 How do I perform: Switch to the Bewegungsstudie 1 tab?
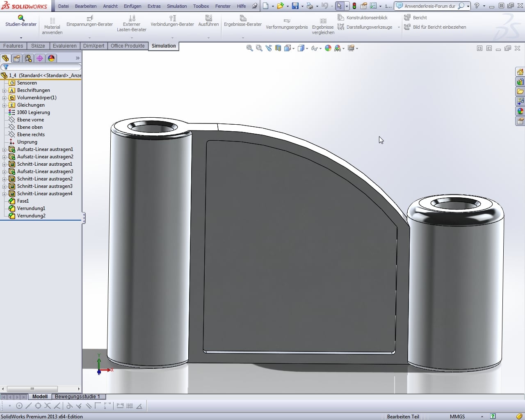[78, 397]
